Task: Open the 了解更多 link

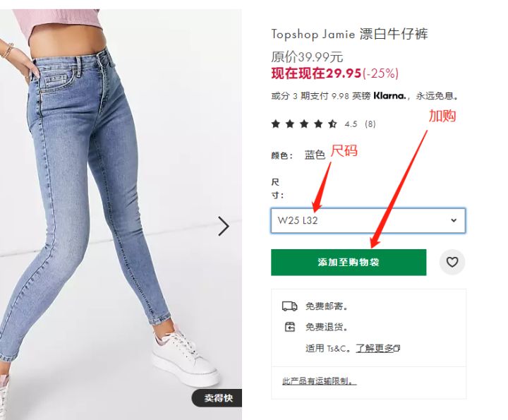Action: click(375, 349)
